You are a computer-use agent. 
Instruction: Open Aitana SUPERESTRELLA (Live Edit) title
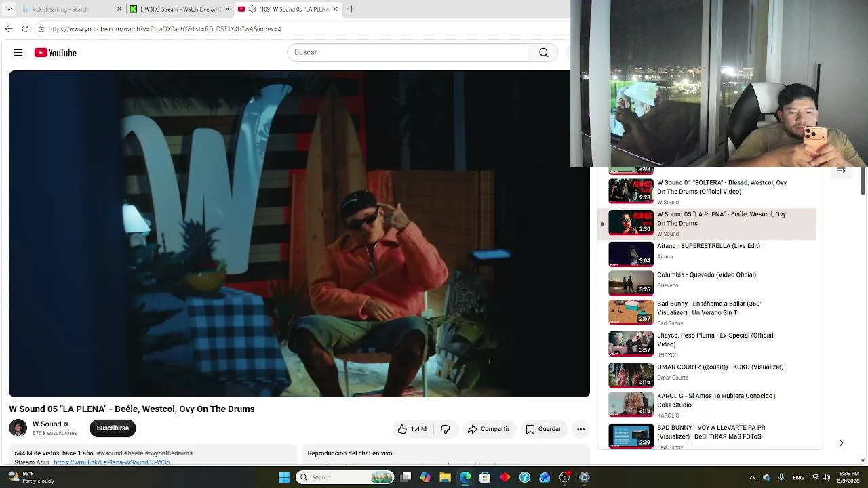[709, 246]
